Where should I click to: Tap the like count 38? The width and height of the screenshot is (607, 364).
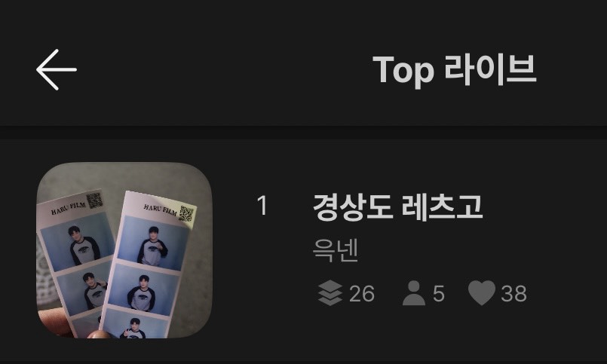513,294
